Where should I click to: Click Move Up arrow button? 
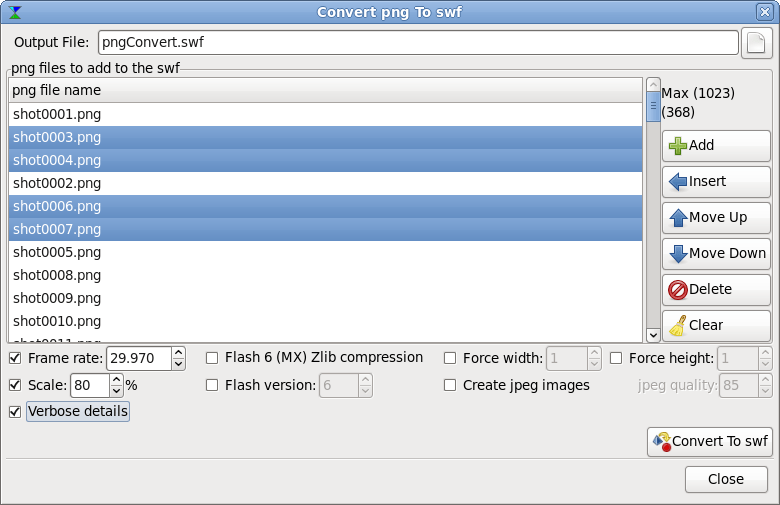click(x=715, y=217)
